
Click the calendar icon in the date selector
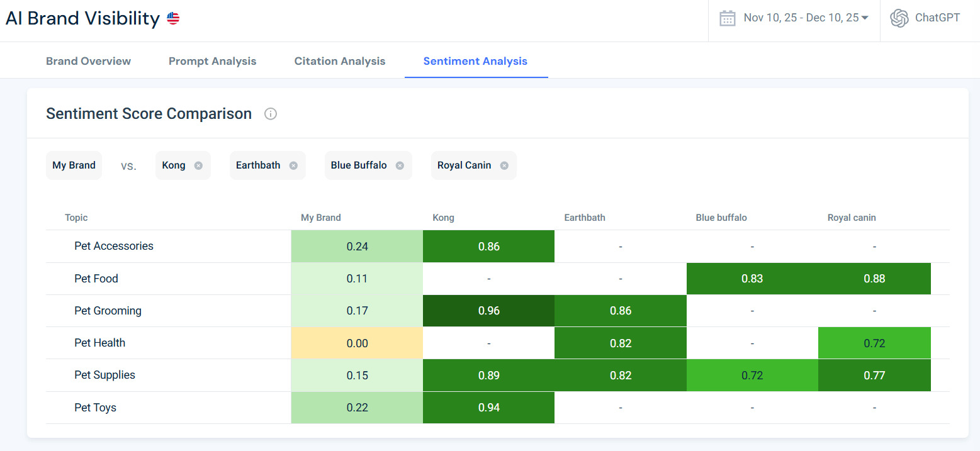[x=728, y=18]
